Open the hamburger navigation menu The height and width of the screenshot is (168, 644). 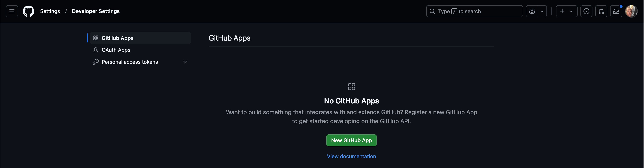(12, 11)
